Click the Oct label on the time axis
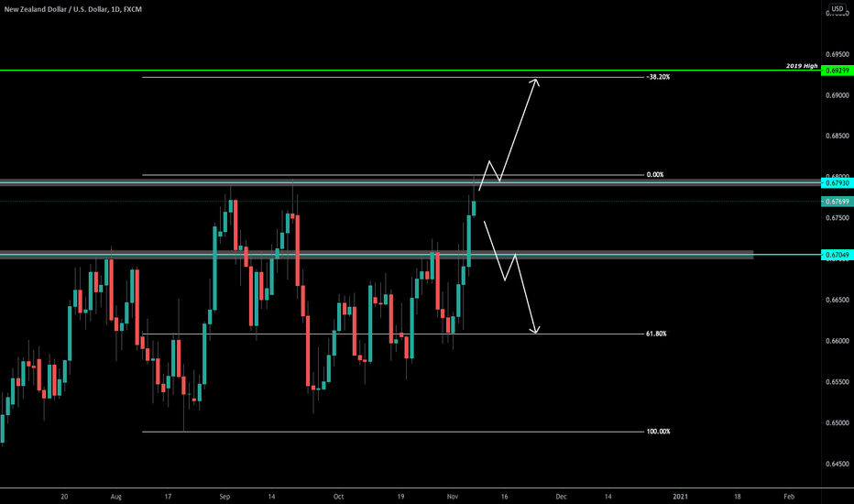Viewport: 854px width, 504px height. tap(339, 497)
